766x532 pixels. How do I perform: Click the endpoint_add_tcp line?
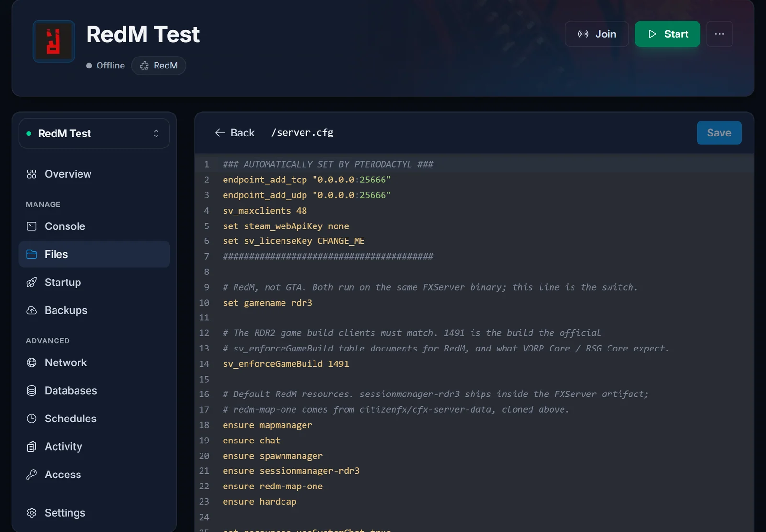point(307,180)
